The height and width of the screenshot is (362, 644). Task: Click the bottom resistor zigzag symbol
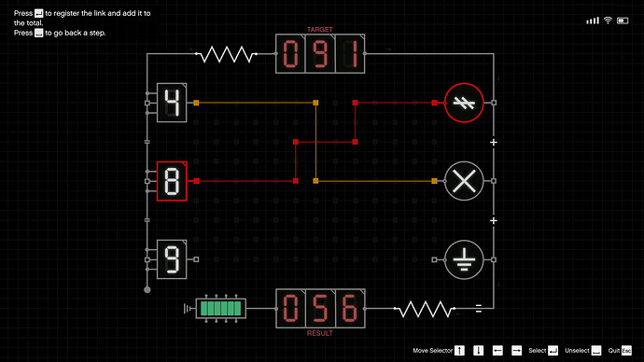point(425,309)
